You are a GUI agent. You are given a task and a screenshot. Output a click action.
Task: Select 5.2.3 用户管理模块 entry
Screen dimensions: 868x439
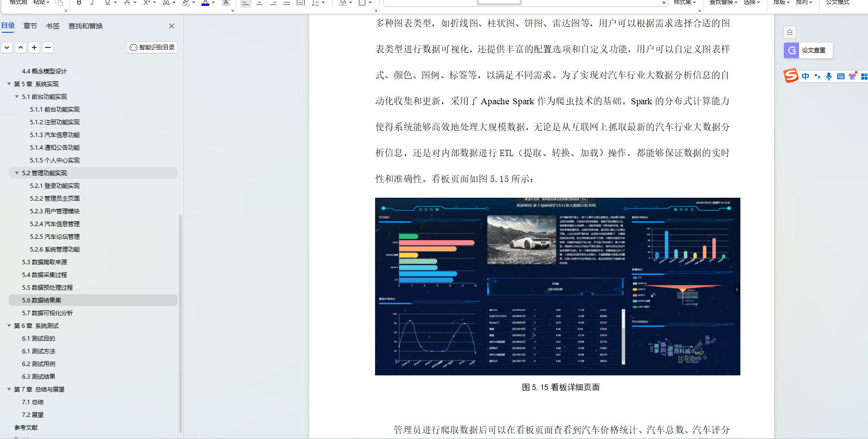pyautogui.click(x=55, y=211)
